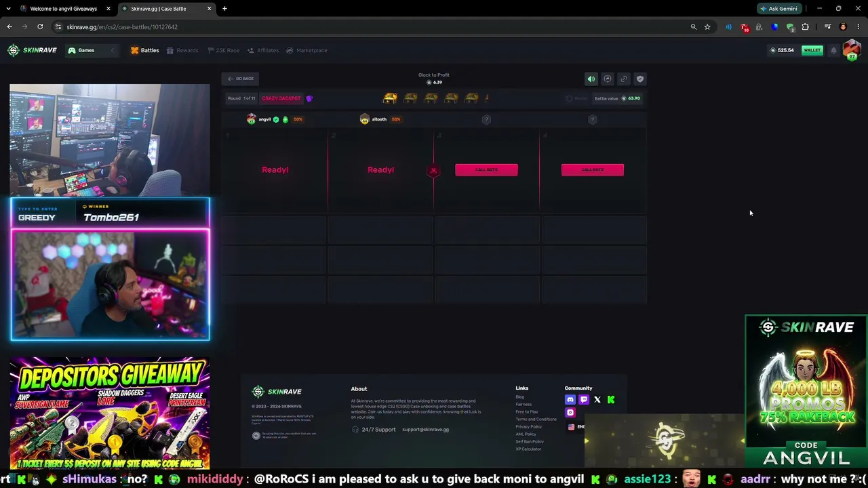Click the Crazy Jackpot mode badge
Screen dimensions: 868x488
(x=281, y=98)
